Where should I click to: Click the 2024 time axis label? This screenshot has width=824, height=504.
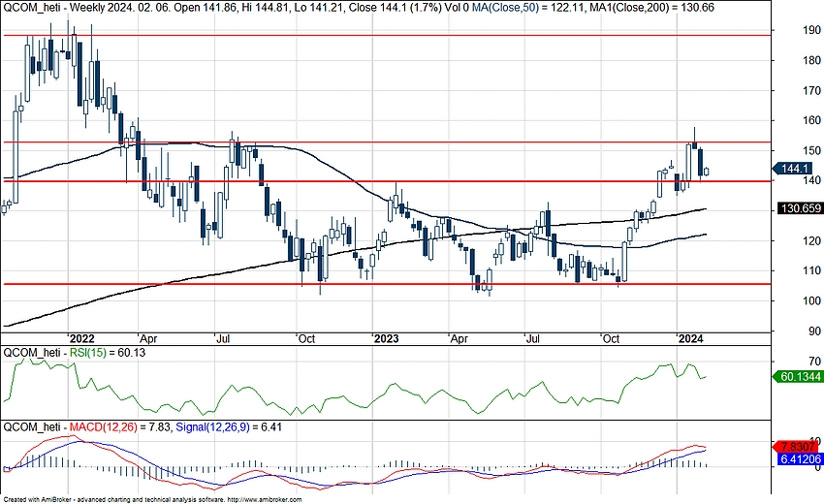(x=690, y=339)
